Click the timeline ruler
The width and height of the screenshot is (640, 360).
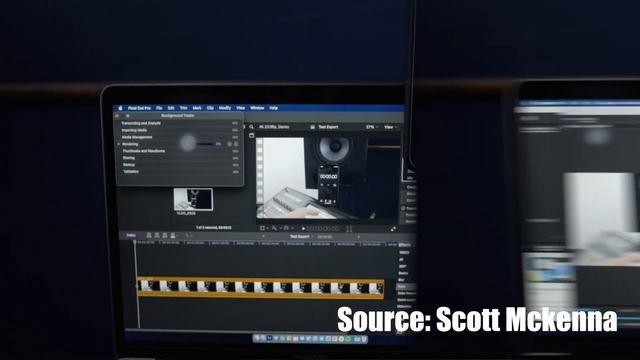point(265,243)
